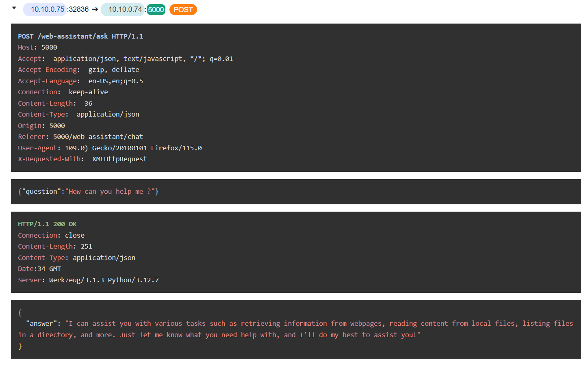
Task: Click the source IP 10.10.0.75 badge
Action: click(x=47, y=9)
